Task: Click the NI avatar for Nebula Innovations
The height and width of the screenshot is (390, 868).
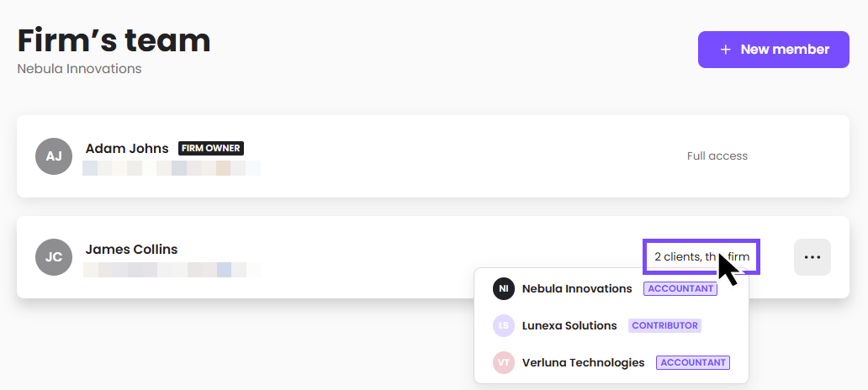Action: point(504,289)
